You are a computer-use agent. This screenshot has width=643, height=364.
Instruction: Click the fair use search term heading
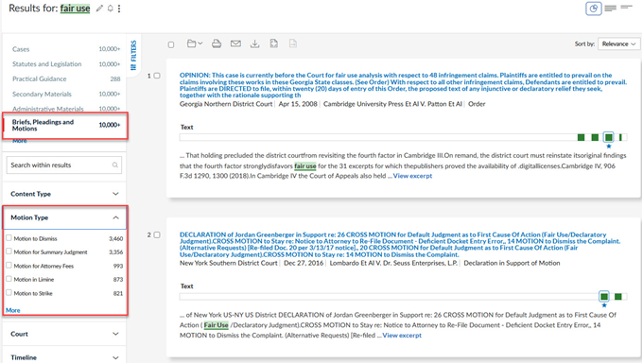click(75, 9)
